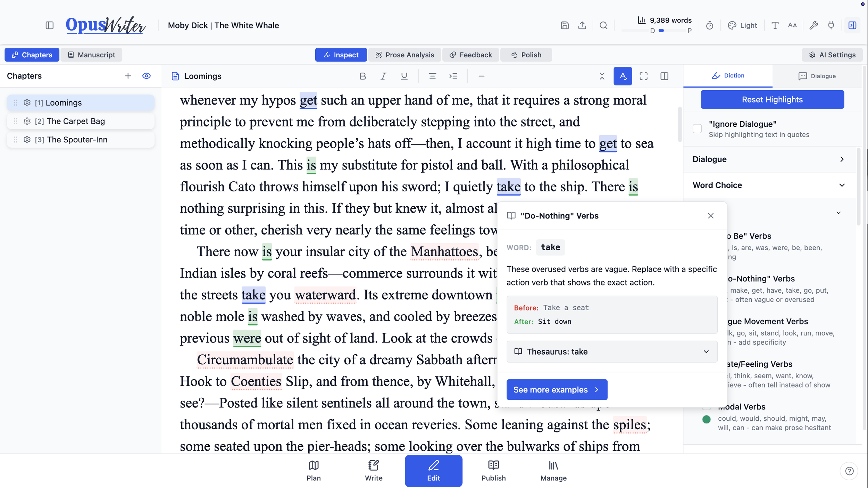
Task: Toggle Modal Verbs green highlight indicator
Action: (x=707, y=419)
